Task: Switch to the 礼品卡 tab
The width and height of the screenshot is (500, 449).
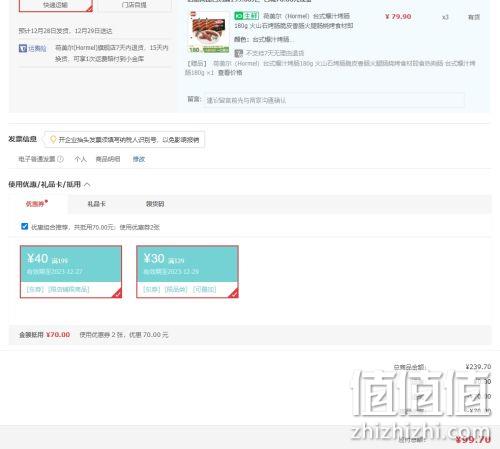Action: (97, 204)
